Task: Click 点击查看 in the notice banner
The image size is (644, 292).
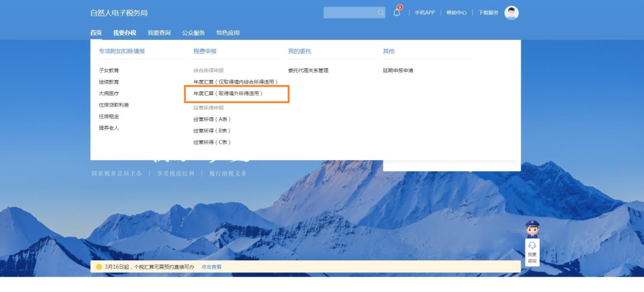Action: (211, 267)
